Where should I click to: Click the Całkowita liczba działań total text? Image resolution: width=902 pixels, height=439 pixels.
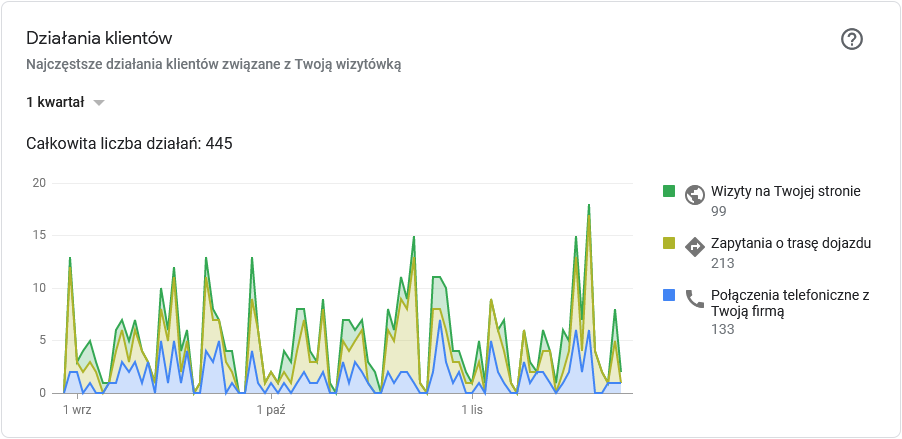coord(129,144)
